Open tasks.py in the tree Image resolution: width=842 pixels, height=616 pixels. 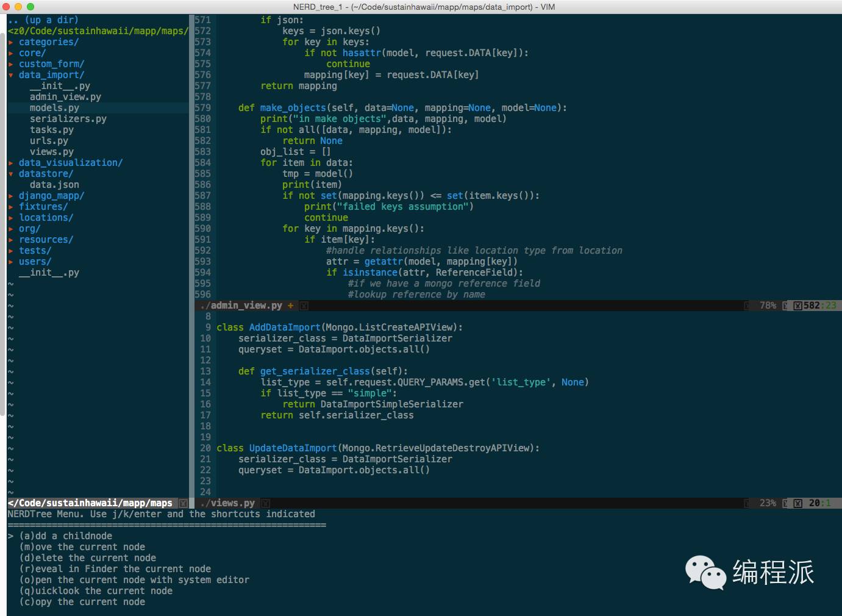pyautogui.click(x=52, y=130)
